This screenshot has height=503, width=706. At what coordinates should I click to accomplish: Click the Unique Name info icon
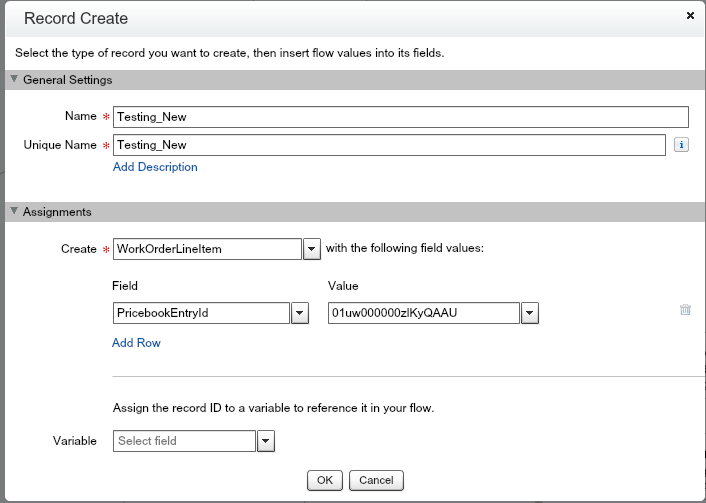[x=681, y=145]
